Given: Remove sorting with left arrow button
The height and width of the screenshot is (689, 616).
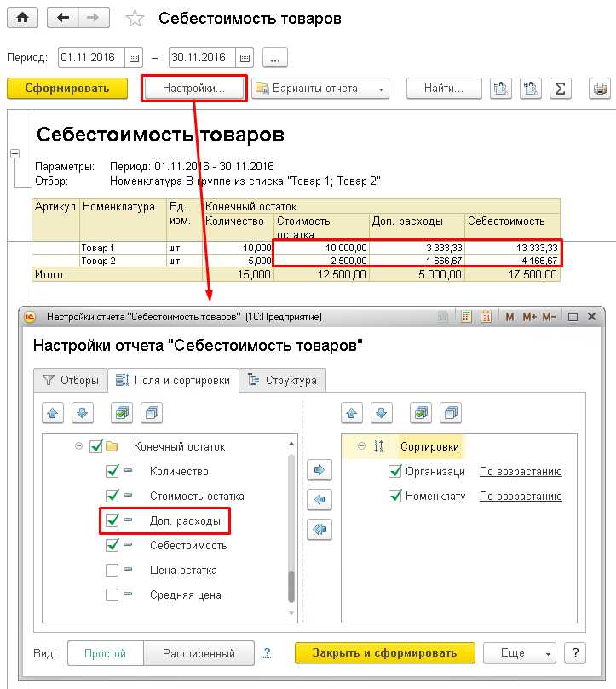Looking at the screenshot, I should [x=320, y=500].
